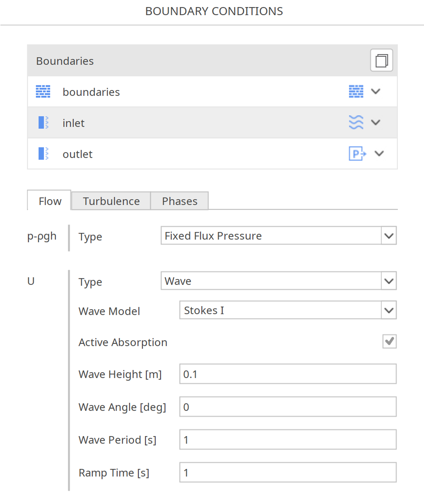Viewport: 424px width, 504px height.
Task: Click the brick pattern icon left of boundaries
Action: [43, 91]
